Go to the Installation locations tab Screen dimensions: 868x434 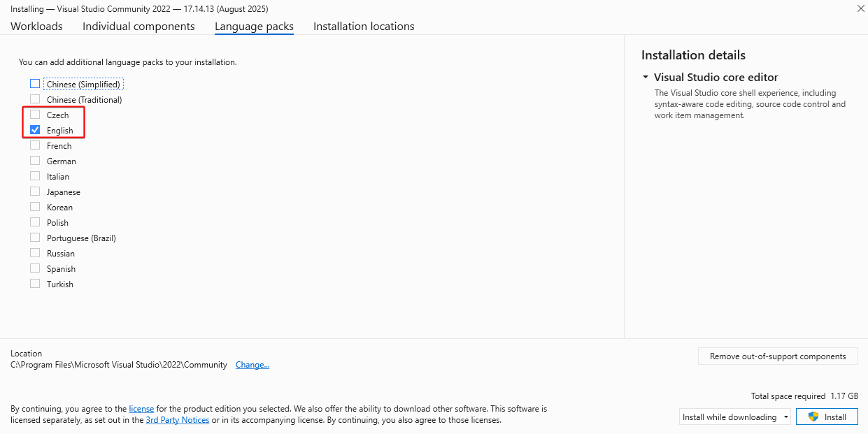coord(364,26)
